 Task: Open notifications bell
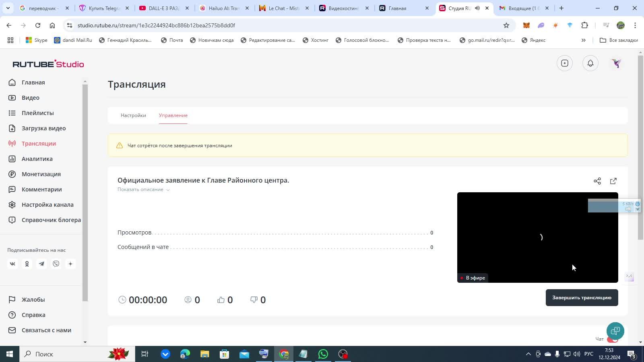[590, 63]
